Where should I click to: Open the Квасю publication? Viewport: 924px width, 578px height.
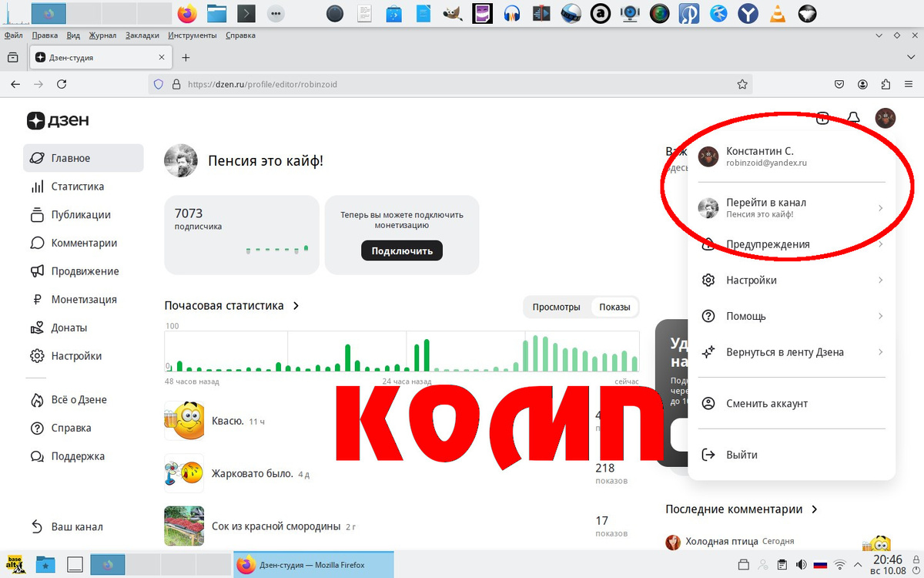point(227,421)
